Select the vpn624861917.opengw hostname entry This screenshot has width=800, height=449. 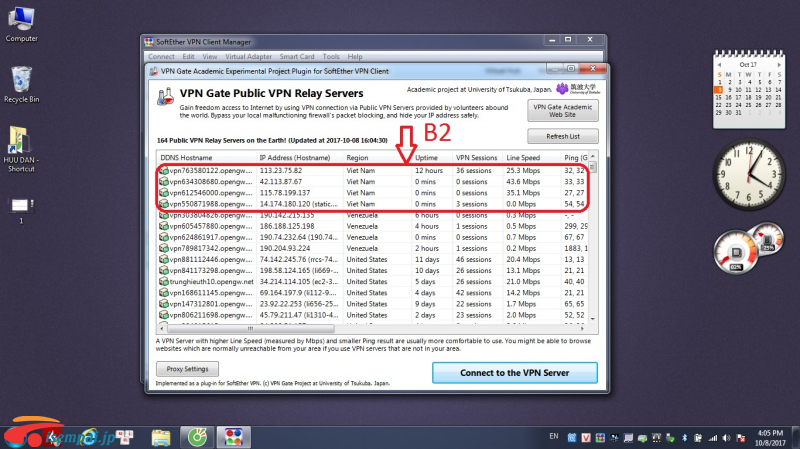(211, 237)
